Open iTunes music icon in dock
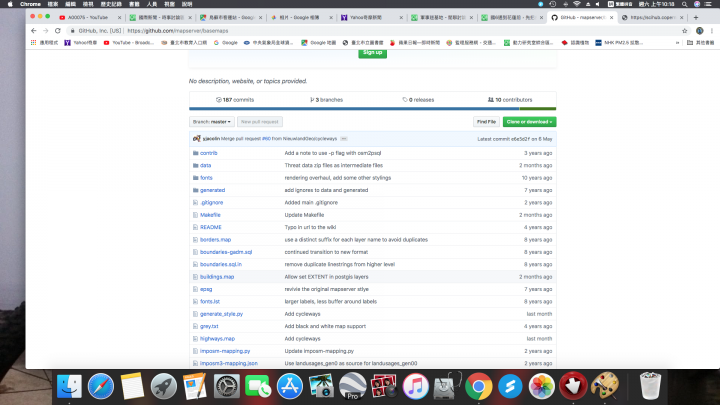Image resolution: width=720 pixels, height=405 pixels. tap(416, 386)
